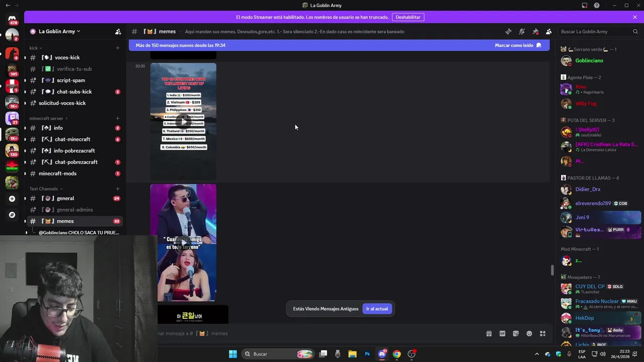
Task: Play the lowest cost of living video
Action: (183, 121)
